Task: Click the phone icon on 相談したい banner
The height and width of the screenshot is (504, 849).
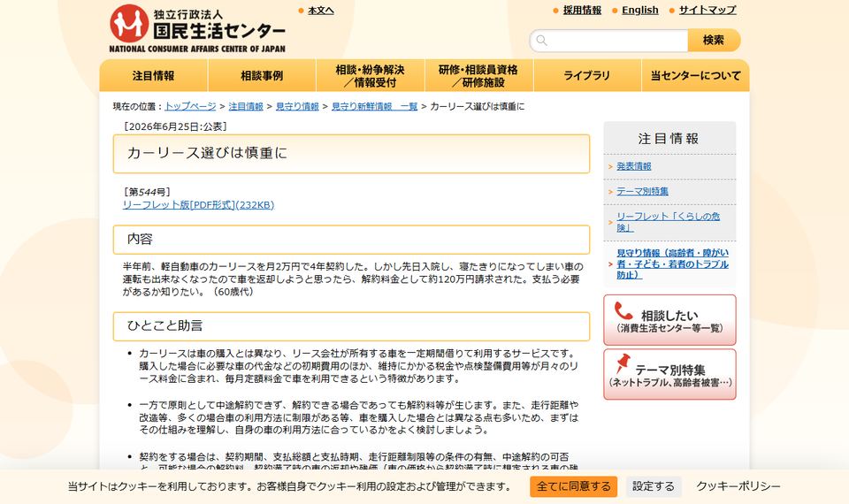Action: coord(623,310)
